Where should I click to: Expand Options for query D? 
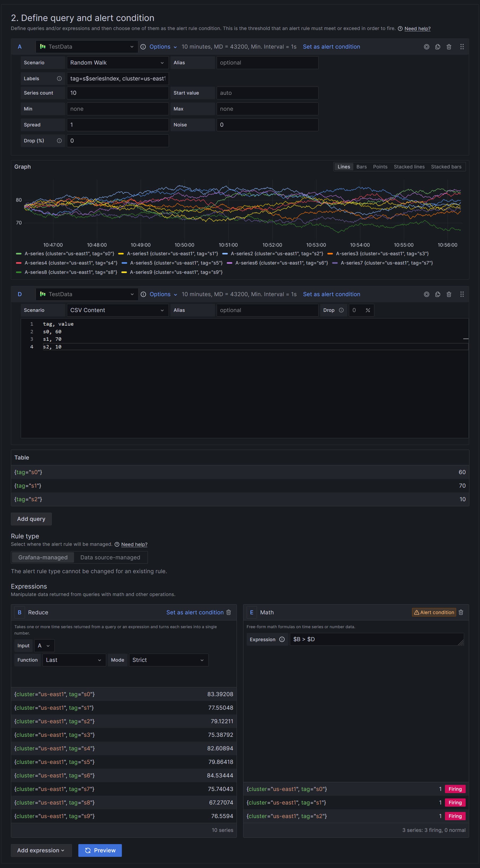pos(163,295)
